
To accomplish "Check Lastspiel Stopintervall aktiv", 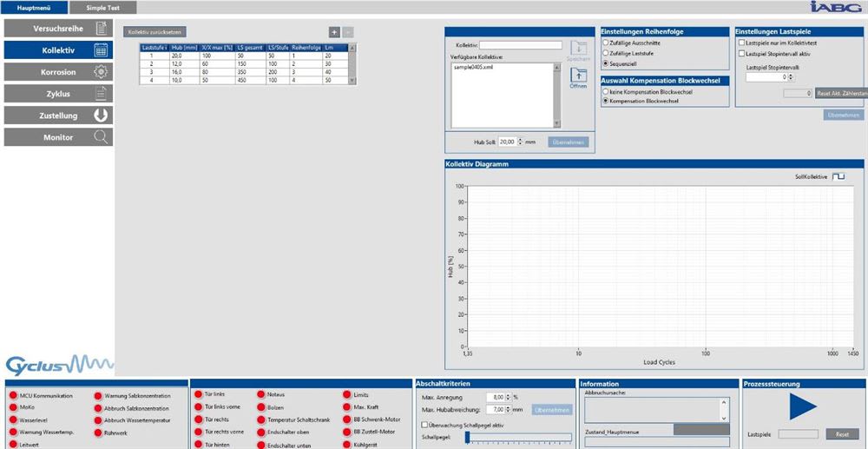I will [742, 54].
